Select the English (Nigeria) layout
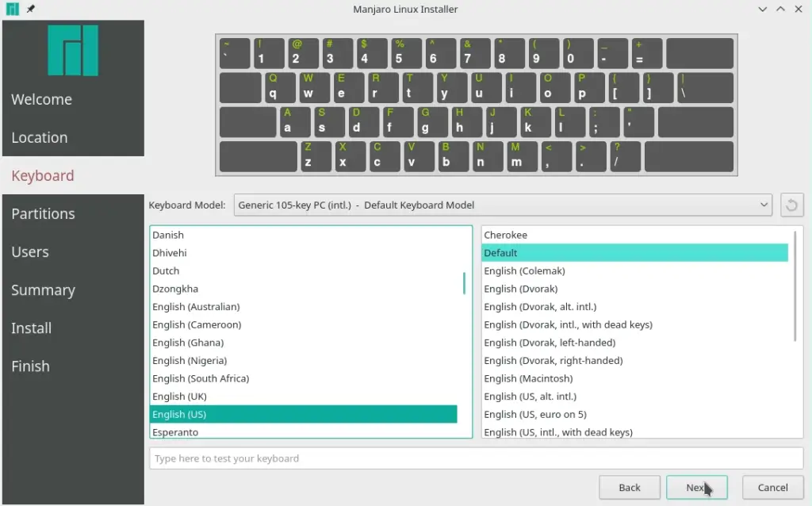This screenshot has width=812, height=506. point(304,361)
